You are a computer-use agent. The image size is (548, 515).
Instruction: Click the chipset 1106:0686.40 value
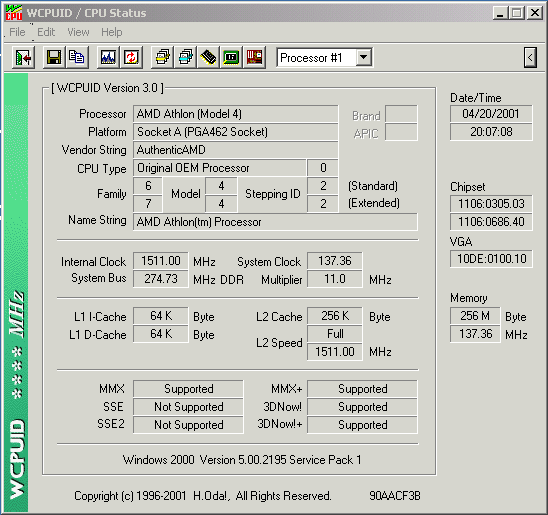491,222
